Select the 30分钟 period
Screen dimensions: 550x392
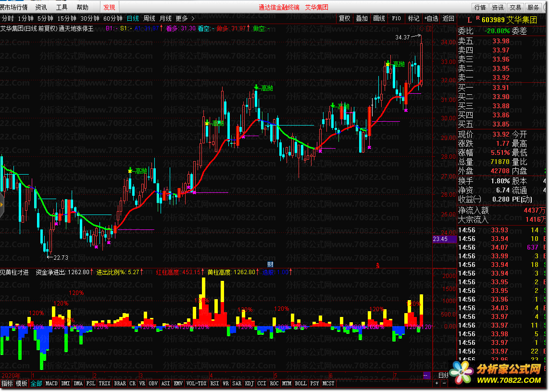point(90,18)
